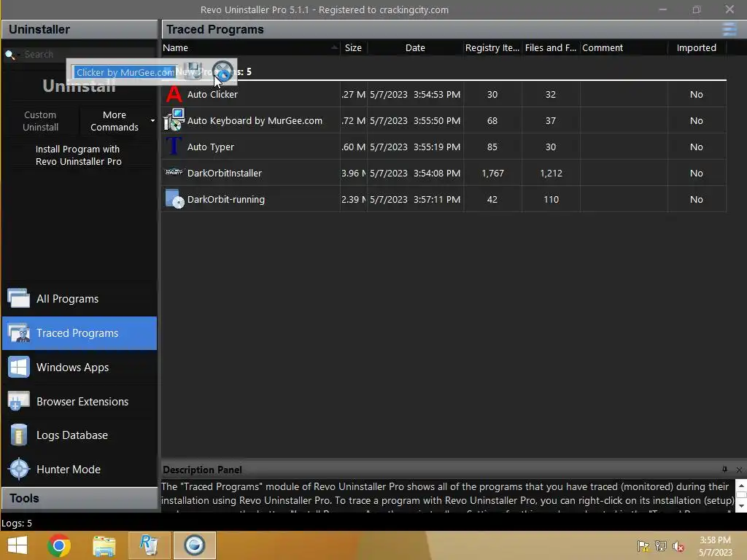Click the DarkOrbitInstaller icon
The height and width of the screenshot is (560, 747).
pos(174,172)
